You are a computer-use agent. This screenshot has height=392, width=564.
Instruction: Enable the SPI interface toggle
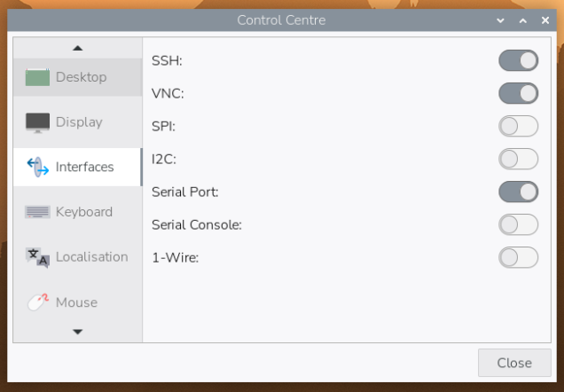518,126
